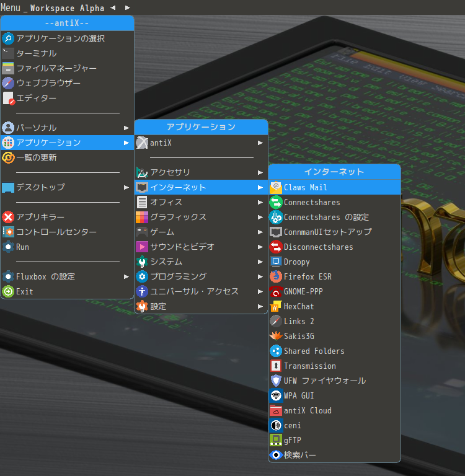Viewport: 465px width, 476px height.
Task: Click the Claws Mail envelope icon
Action: 276,187
